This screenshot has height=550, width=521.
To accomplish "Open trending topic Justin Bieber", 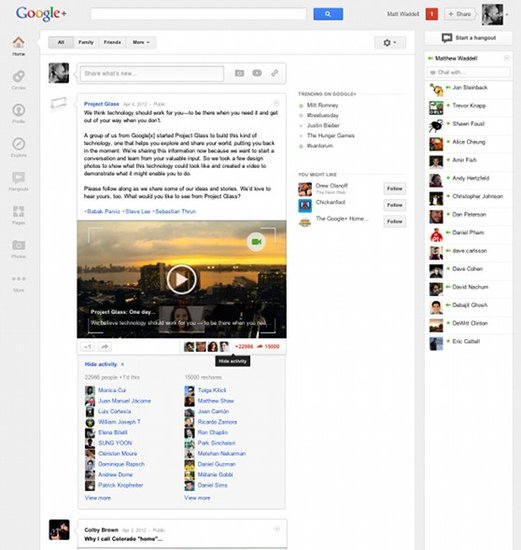I will tap(323, 125).
